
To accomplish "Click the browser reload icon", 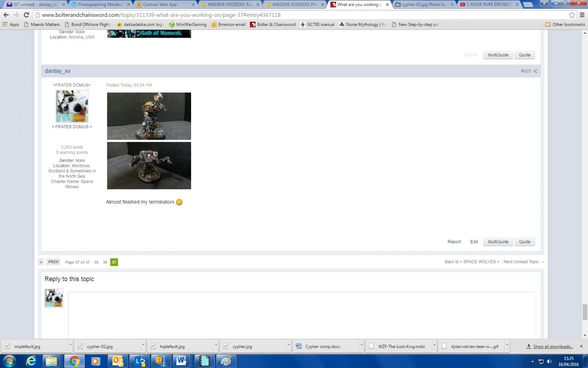I will tap(26, 15).
